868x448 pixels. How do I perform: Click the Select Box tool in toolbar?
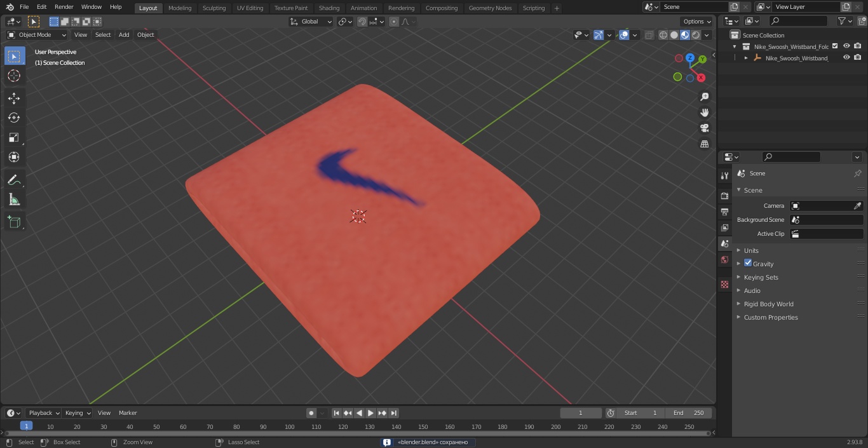click(x=14, y=56)
